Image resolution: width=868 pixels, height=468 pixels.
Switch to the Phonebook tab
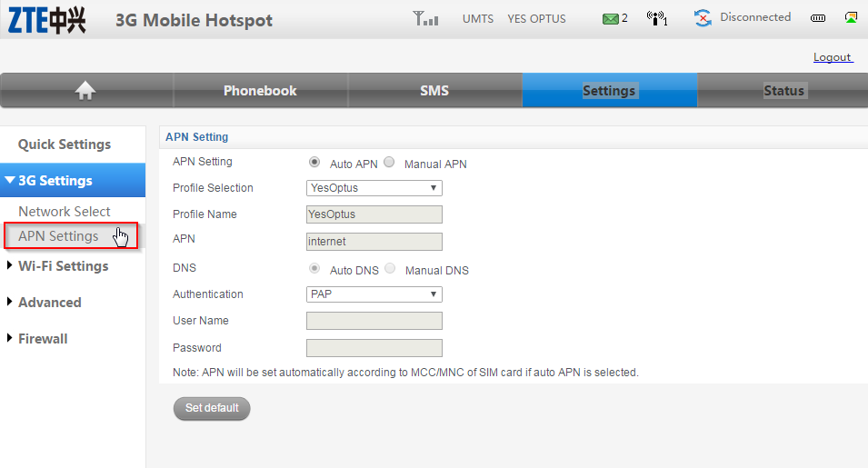tap(260, 91)
